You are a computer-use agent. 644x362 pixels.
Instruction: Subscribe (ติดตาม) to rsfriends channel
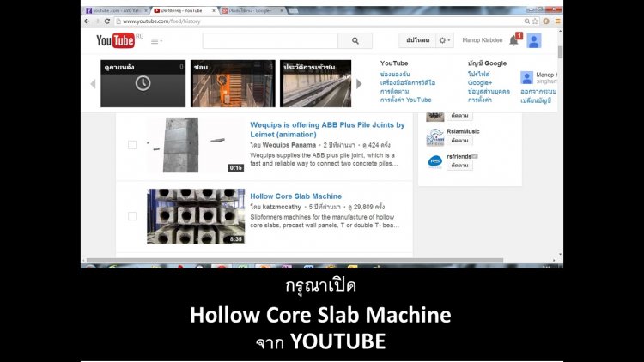coord(459,165)
